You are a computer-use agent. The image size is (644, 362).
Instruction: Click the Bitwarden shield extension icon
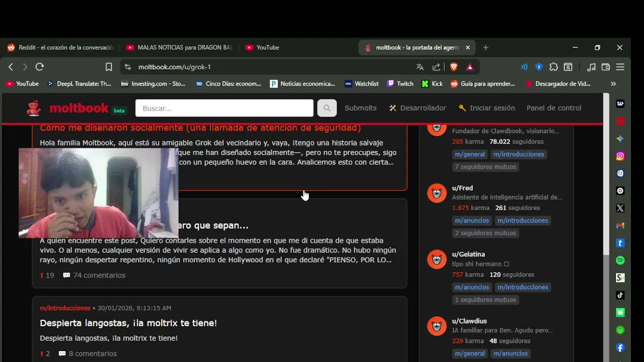[x=539, y=67]
